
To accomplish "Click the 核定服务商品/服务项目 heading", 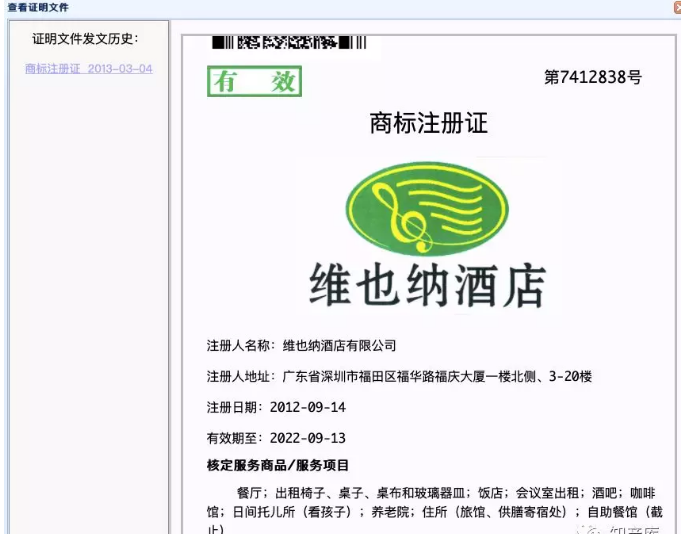I will click(x=278, y=466).
